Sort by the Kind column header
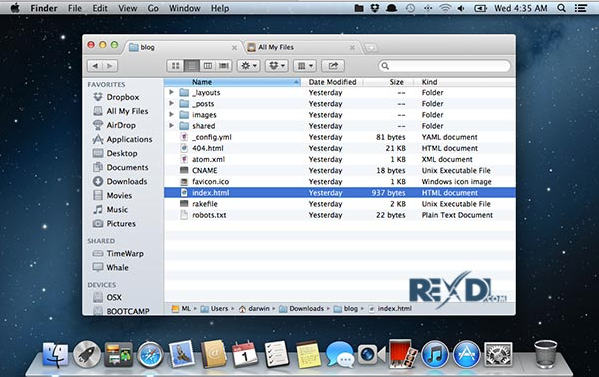This screenshot has height=377, width=599. point(465,82)
